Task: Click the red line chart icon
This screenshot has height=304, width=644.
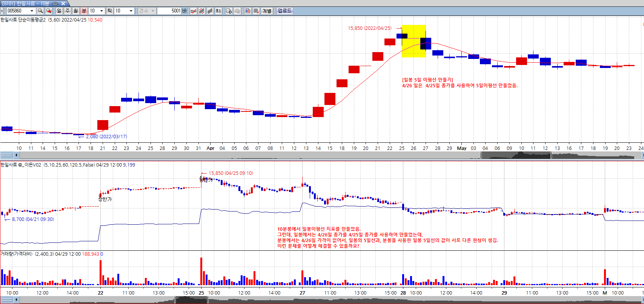Action: pyautogui.click(x=193, y=11)
